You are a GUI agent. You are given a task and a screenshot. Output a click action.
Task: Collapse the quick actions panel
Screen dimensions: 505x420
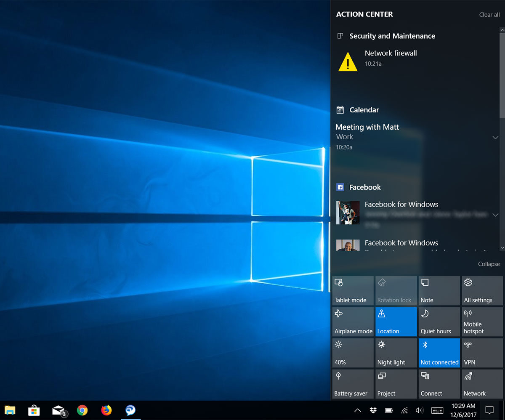tap(489, 264)
